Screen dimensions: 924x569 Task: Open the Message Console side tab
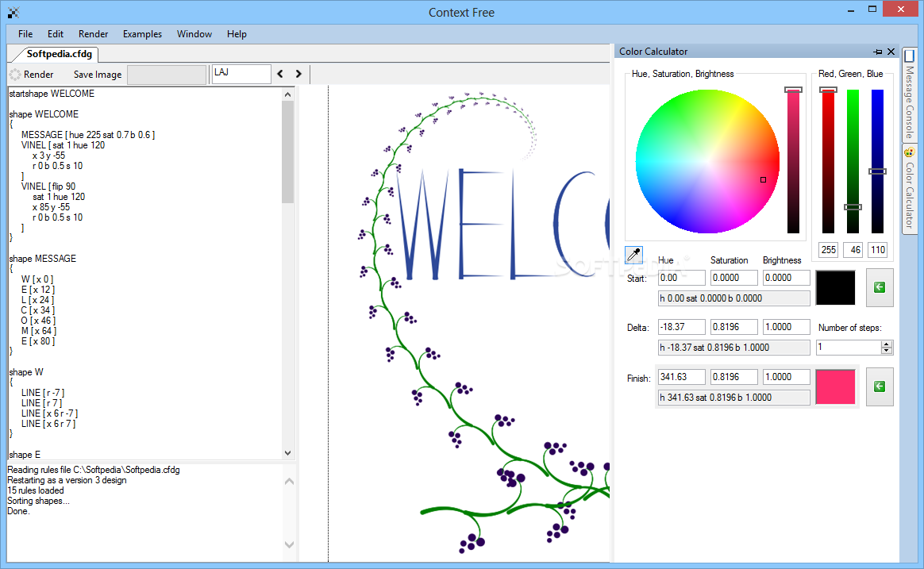[909, 95]
